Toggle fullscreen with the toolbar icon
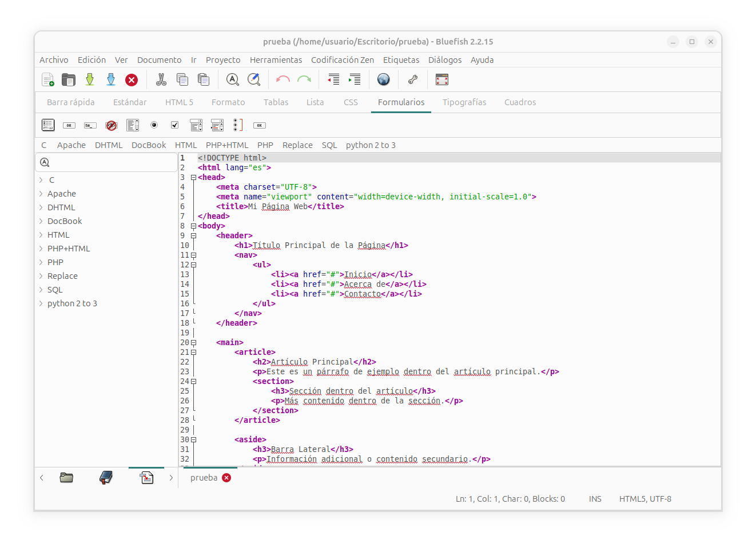The image size is (756, 548). point(442,79)
